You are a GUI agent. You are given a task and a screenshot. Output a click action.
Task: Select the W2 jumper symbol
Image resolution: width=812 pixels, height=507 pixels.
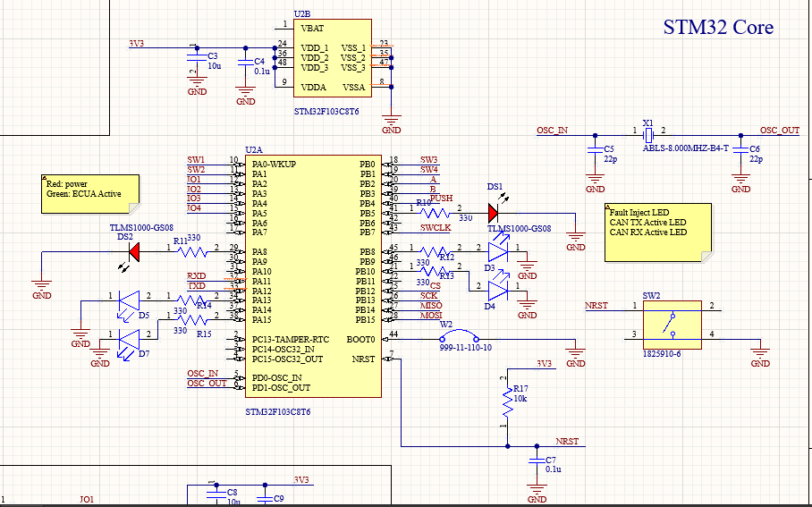tap(460, 335)
